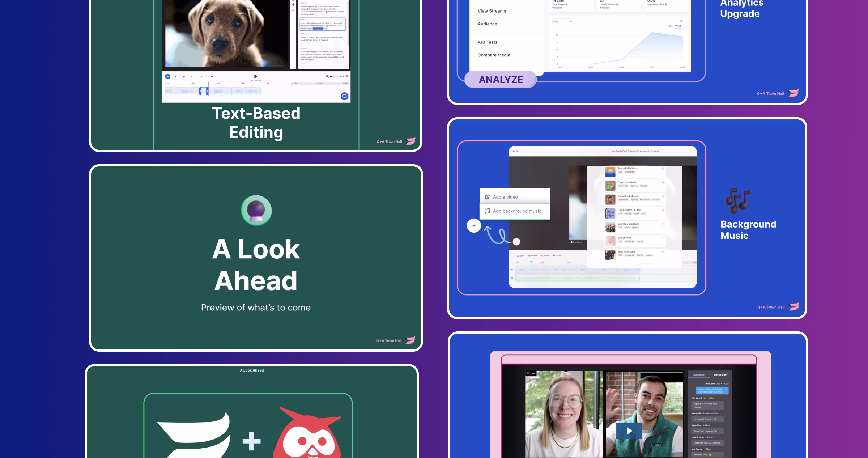
Task: Click the blue plus add button in text editor toolbar
Action: [x=167, y=76]
